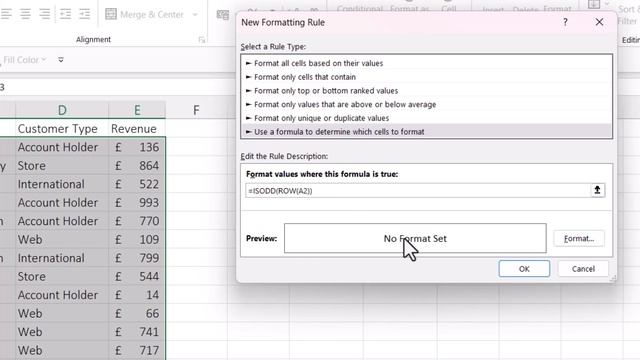Select column D header

62,110
